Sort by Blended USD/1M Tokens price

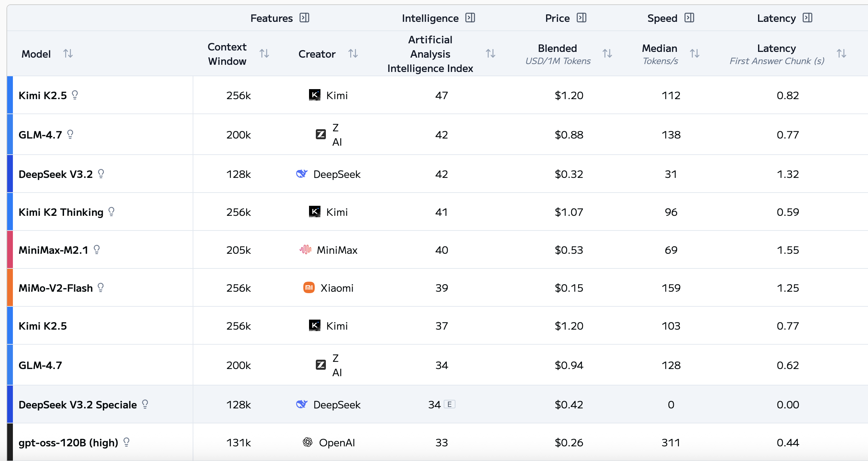click(607, 54)
